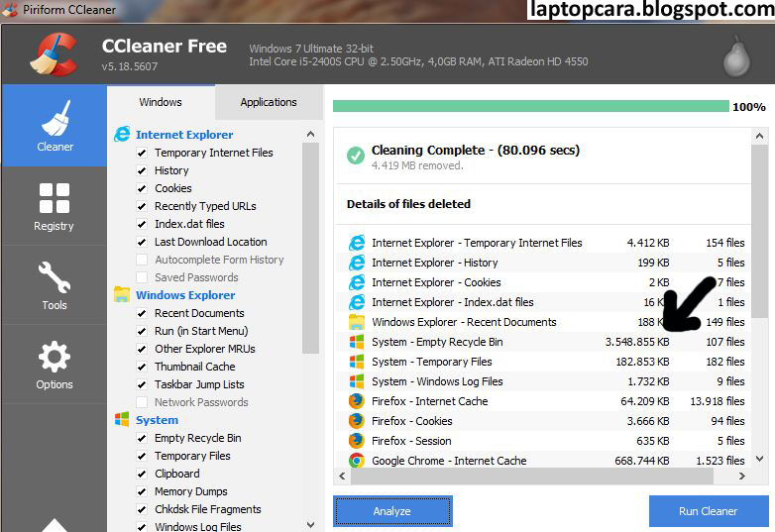Toggle Taskbar Jump Lists checkbox
Image resolution: width=775 pixels, height=532 pixels.
coord(142,384)
